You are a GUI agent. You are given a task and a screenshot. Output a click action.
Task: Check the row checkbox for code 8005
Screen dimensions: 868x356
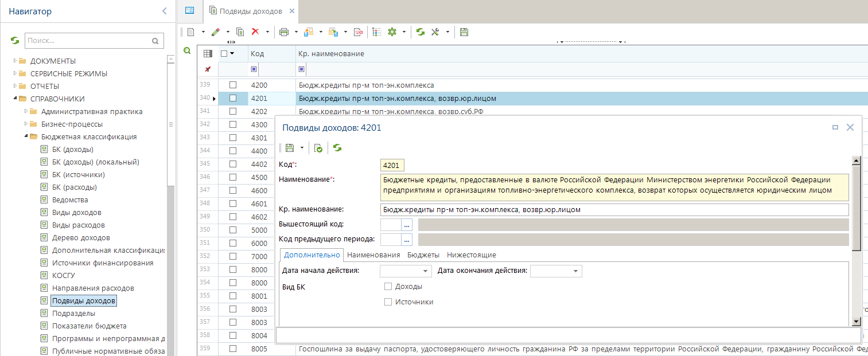click(233, 349)
